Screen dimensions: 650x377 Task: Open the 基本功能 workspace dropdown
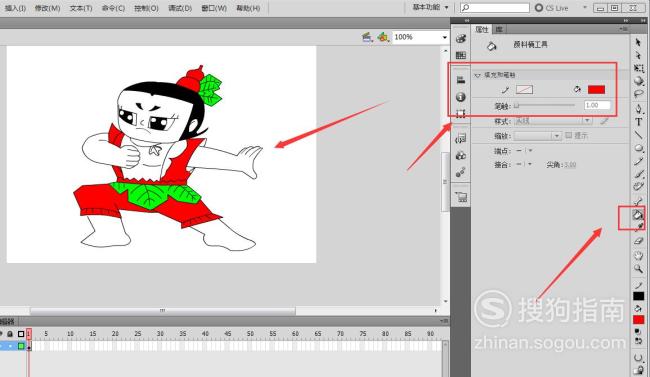point(430,7)
